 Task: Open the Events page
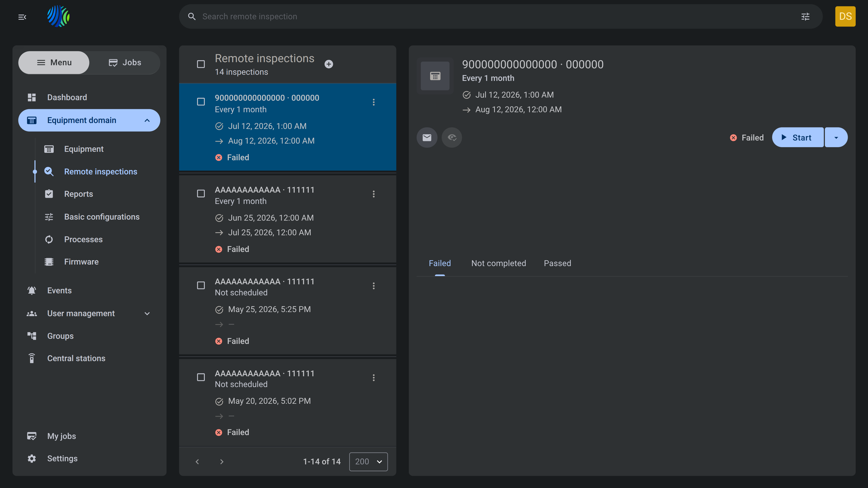pyautogui.click(x=59, y=291)
